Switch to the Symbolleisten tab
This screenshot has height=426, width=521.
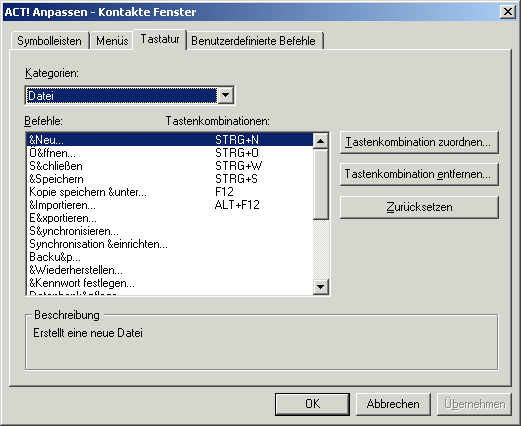(50, 41)
